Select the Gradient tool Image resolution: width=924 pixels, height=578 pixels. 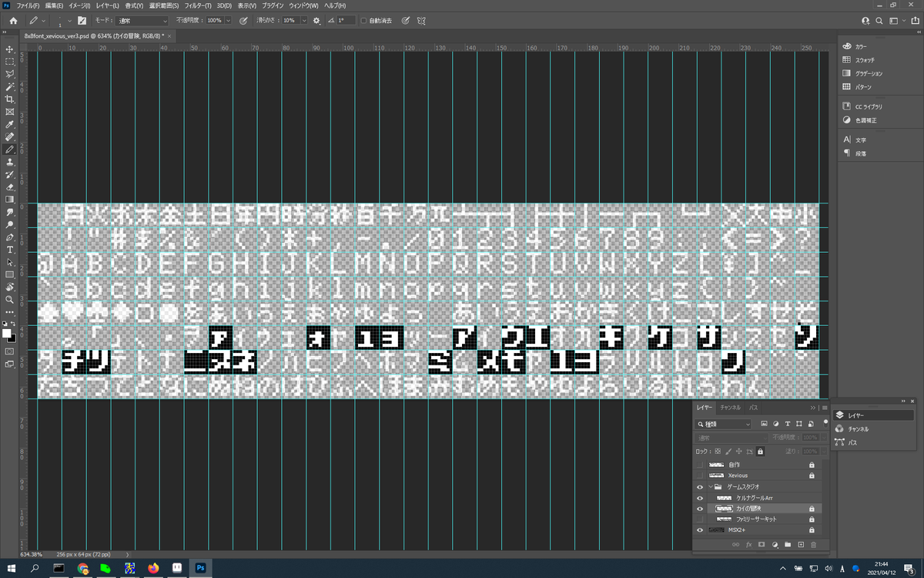(x=10, y=199)
